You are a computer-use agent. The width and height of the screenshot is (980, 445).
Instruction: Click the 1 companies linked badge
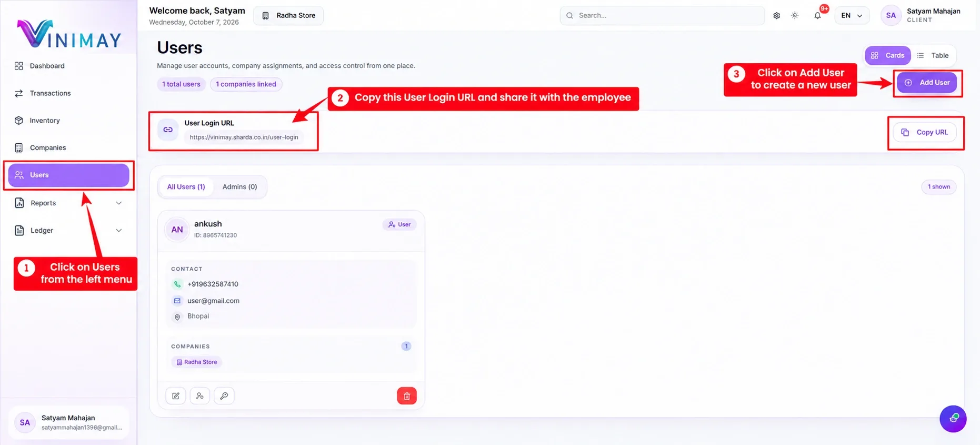coord(246,84)
